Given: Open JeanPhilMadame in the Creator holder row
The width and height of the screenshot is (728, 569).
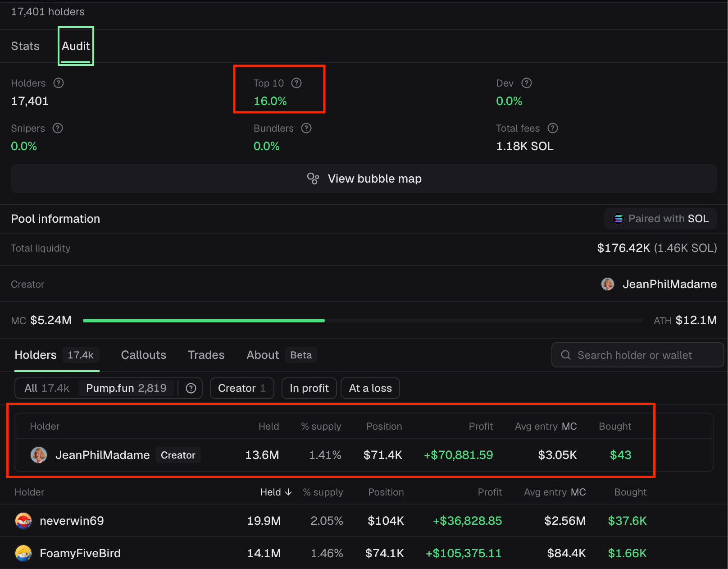Looking at the screenshot, I should (102, 455).
